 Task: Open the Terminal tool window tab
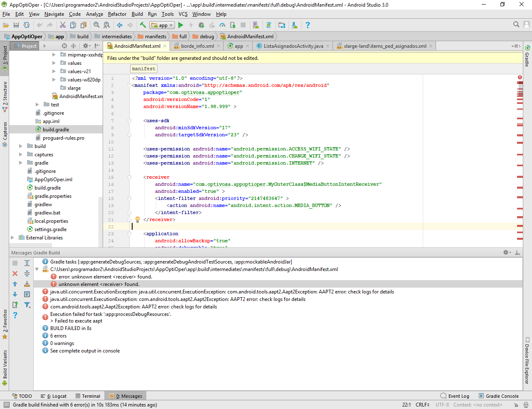(x=88, y=396)
